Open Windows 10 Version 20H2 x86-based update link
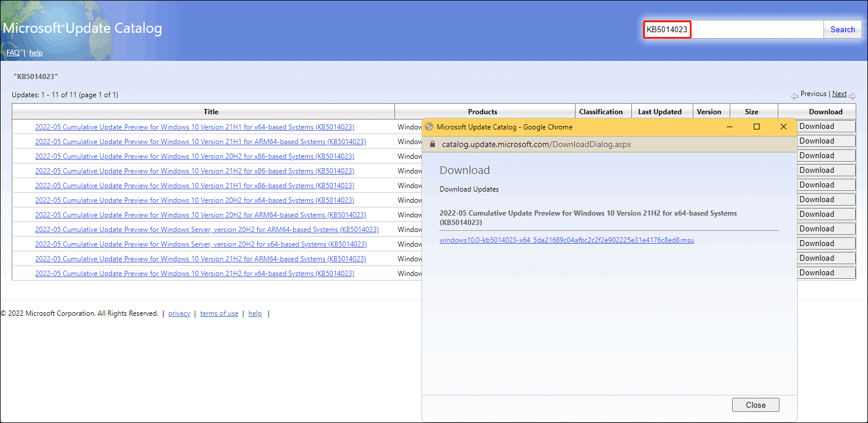Viewport: 868px width, 423px height. [x=195, y=156]
